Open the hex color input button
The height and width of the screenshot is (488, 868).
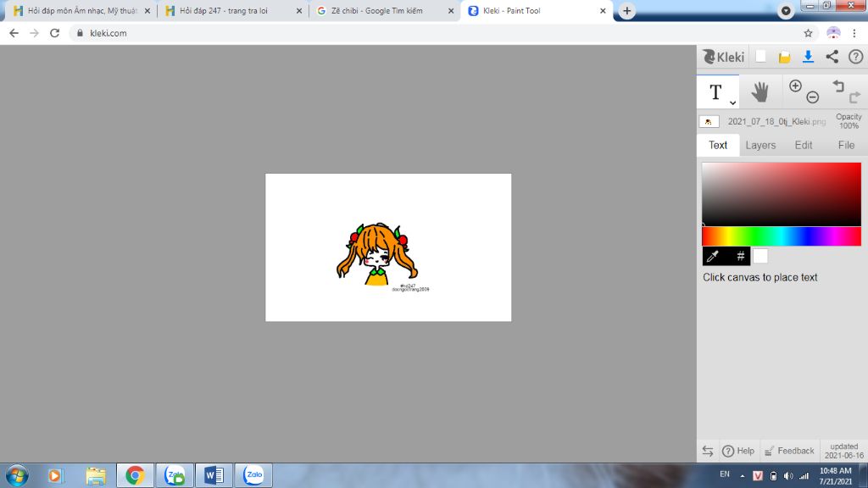(x=740, y=256)
